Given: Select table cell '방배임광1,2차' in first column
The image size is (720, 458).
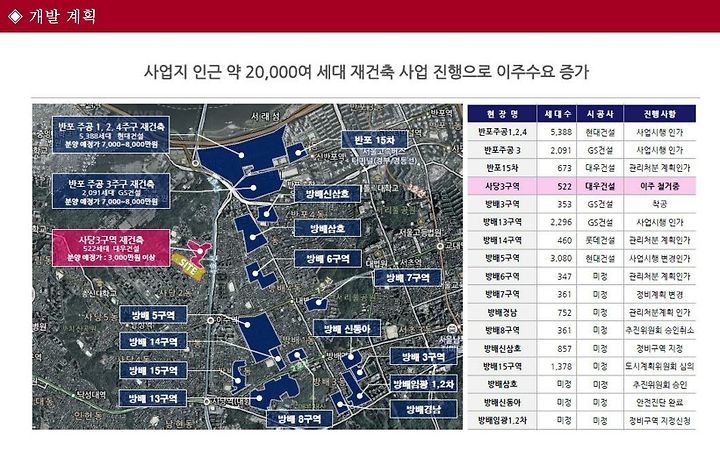Looking at the screenshot, I should [x=502, y=421].
